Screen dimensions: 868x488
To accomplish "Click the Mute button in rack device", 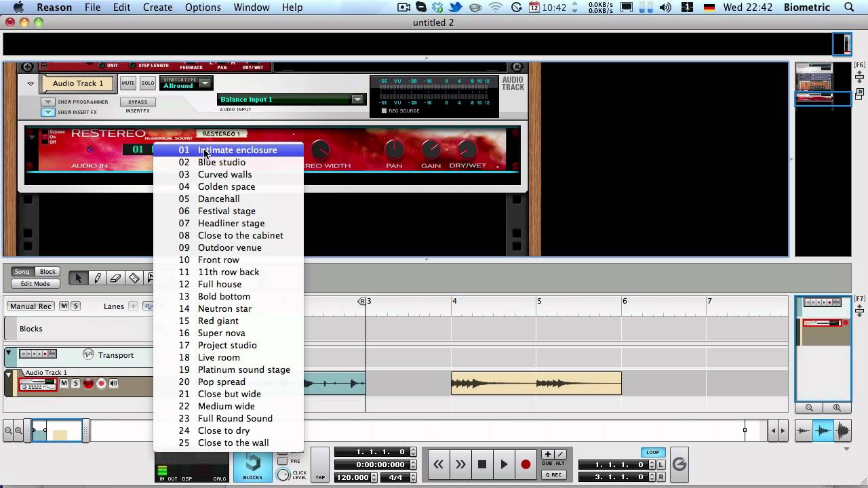I will click(x=128, y=83).
